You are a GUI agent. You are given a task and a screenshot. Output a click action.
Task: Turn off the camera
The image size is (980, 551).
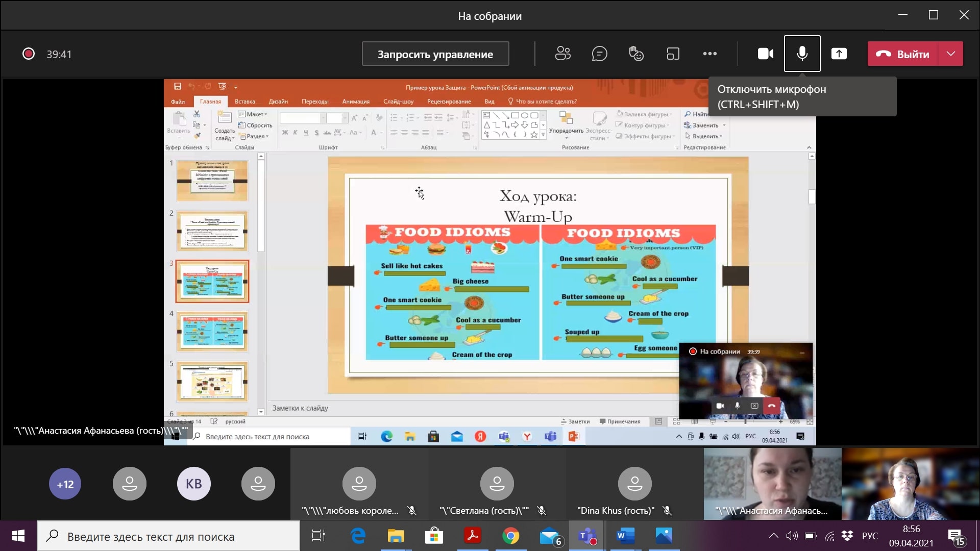pos(765,54)
